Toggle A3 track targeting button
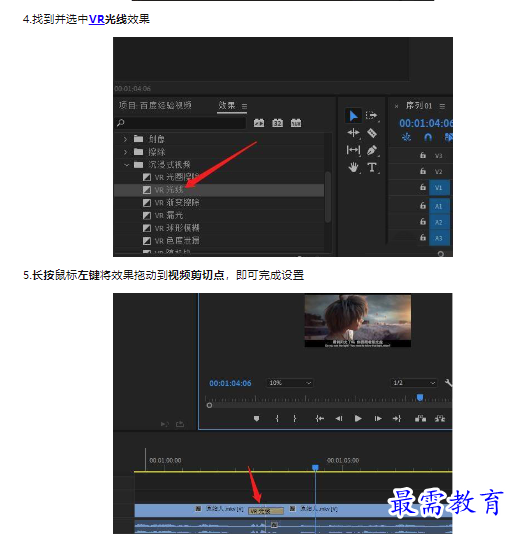The width and height of the screenshot is (512, 534). click(439, 238)
